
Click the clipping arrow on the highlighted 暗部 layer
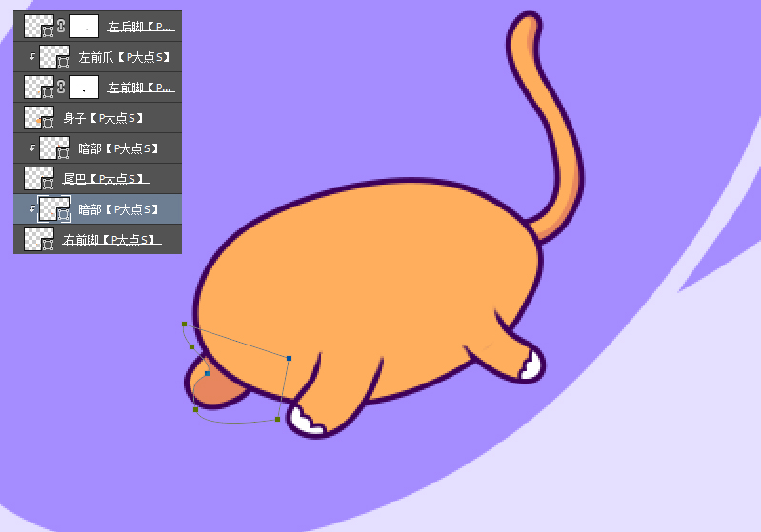31,209
